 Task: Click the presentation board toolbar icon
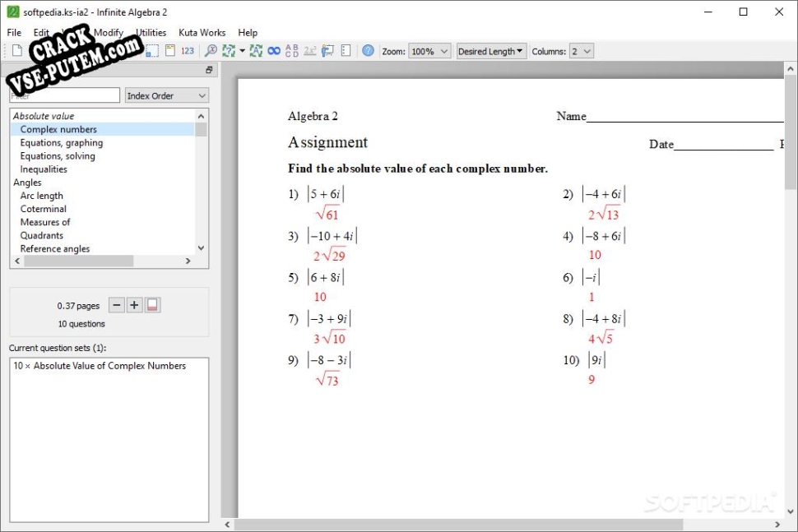click(327, 50)
